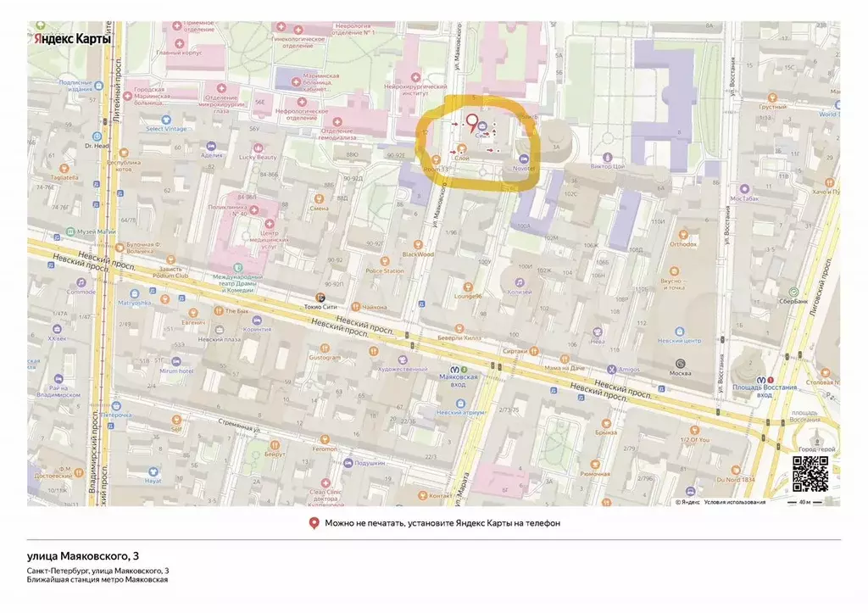This screenshot has height=613, width=868.
Task: Click the © Яндекс copyright link
Action: [x=687, y=502]
